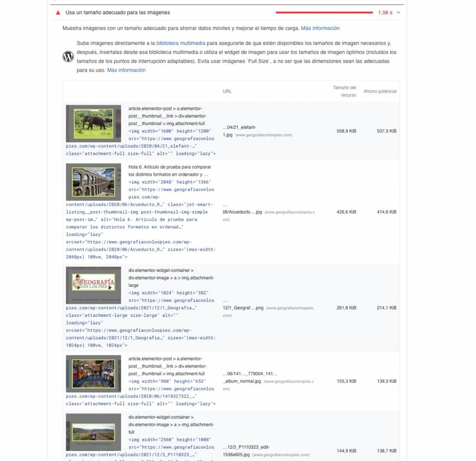Click the '139,3 KiB' savings value
Image resolution: width=476 pixels, height=461 pixels.
(387, 381)
